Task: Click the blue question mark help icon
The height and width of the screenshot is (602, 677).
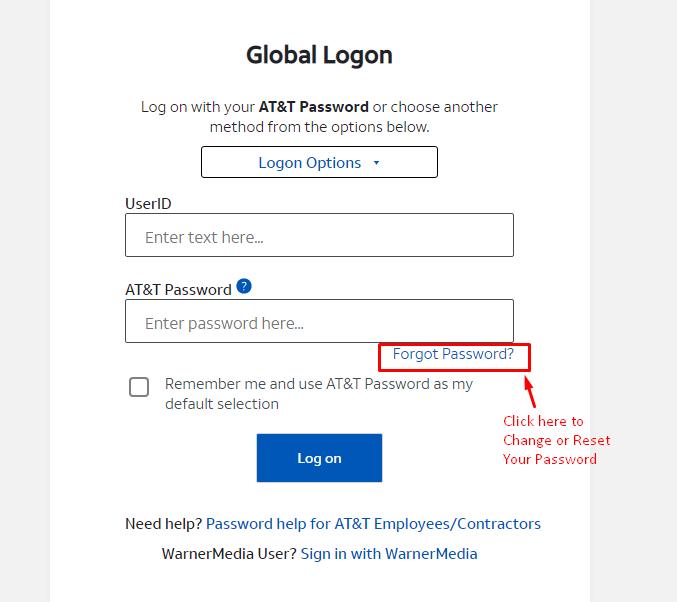Action: pos(244,286)
